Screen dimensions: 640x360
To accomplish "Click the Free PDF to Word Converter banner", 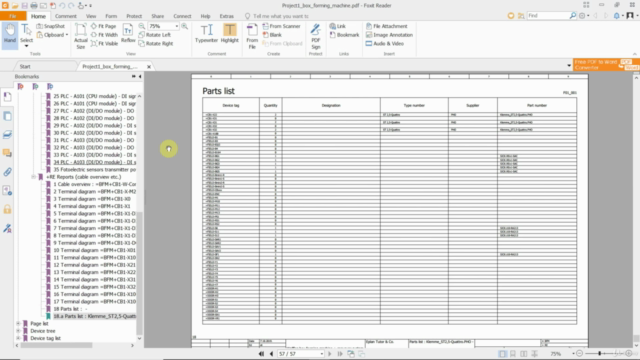I will click(606, 64).
